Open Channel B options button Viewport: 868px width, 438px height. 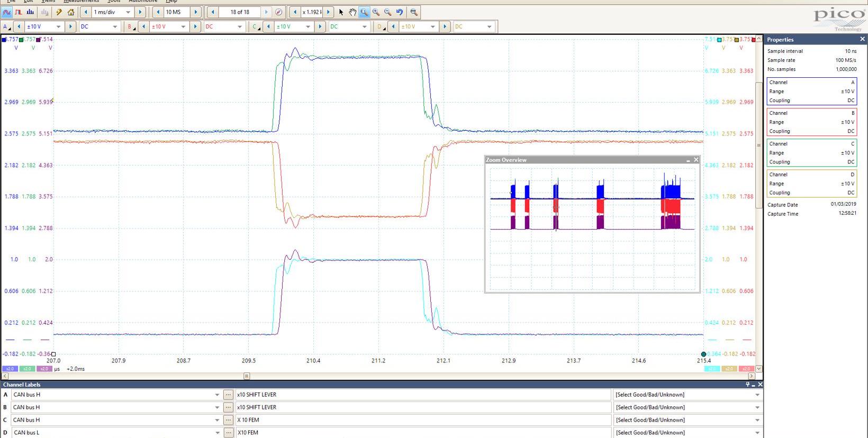click(x=130, y=26)
